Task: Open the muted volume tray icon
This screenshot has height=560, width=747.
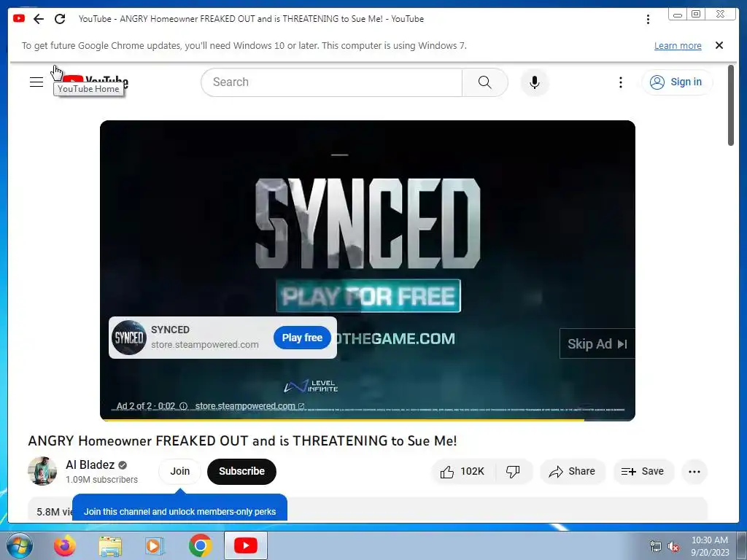Action: (673, 547)
